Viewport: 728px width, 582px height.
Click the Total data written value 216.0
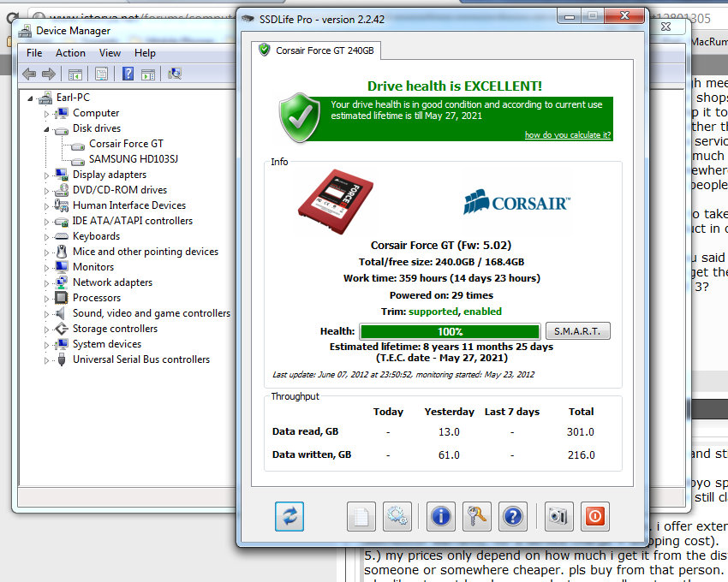coord(582,454)
